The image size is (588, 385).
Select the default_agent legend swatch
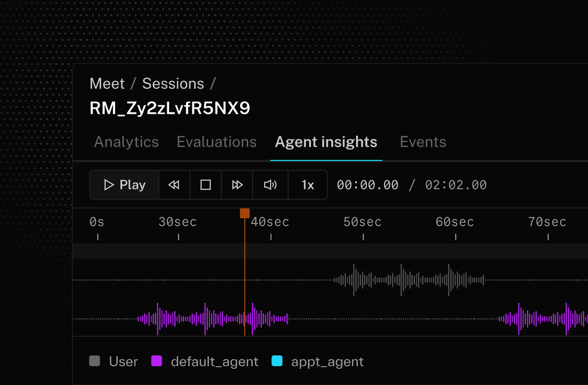157,361
